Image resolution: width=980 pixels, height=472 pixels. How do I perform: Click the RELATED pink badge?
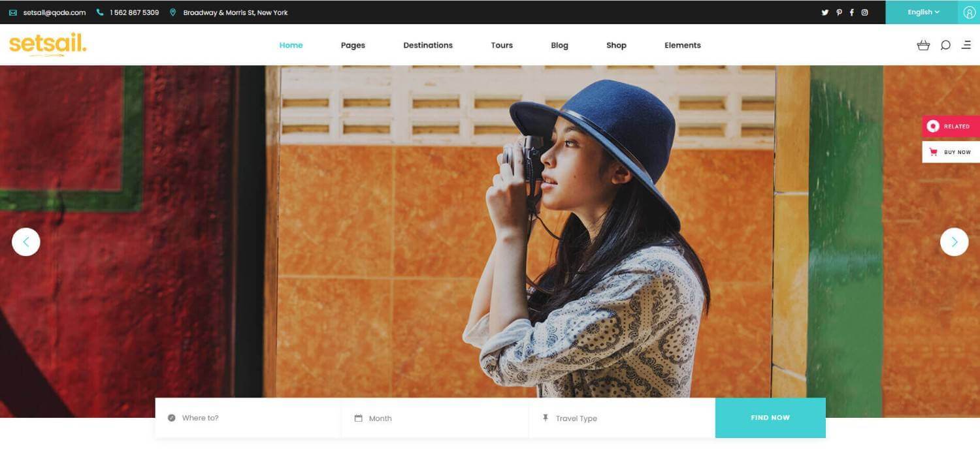pyautogui.click(x=951, y=126)
